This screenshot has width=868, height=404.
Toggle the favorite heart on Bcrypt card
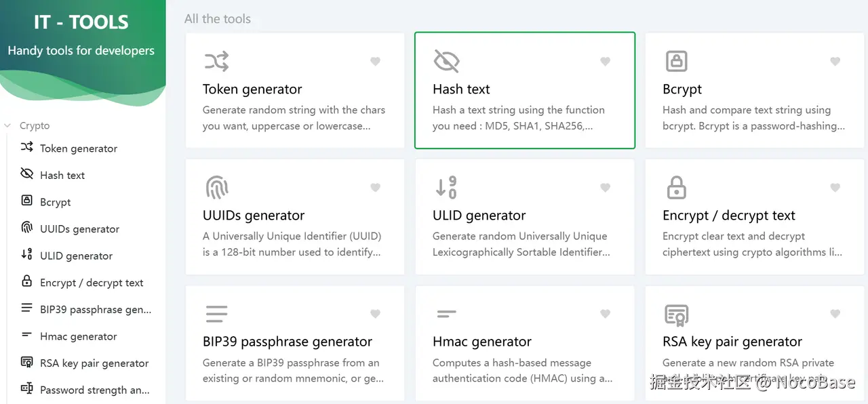pos(835,62)
